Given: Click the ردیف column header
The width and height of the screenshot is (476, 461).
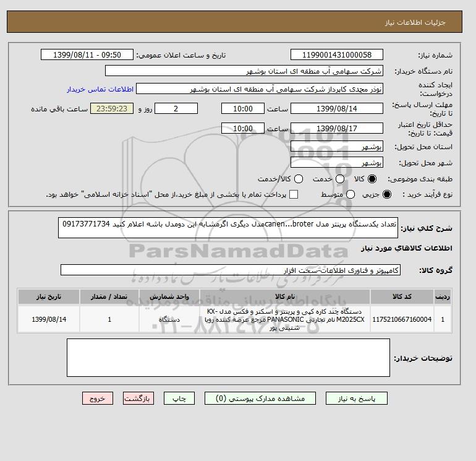Looking at the screenshot, I should (x=443, y=296).
